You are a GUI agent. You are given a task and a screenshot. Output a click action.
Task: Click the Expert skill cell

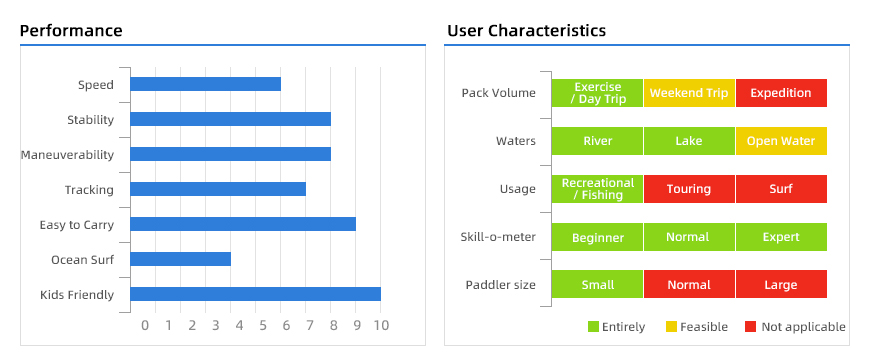(781, 237)
